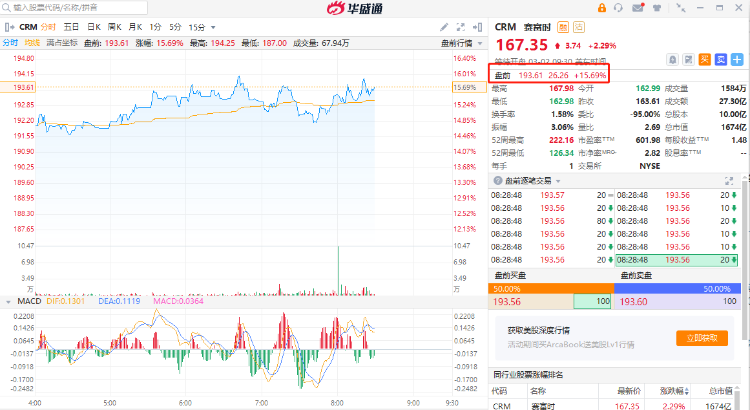Click the DEA:0.1119 value

coord(119,301)
